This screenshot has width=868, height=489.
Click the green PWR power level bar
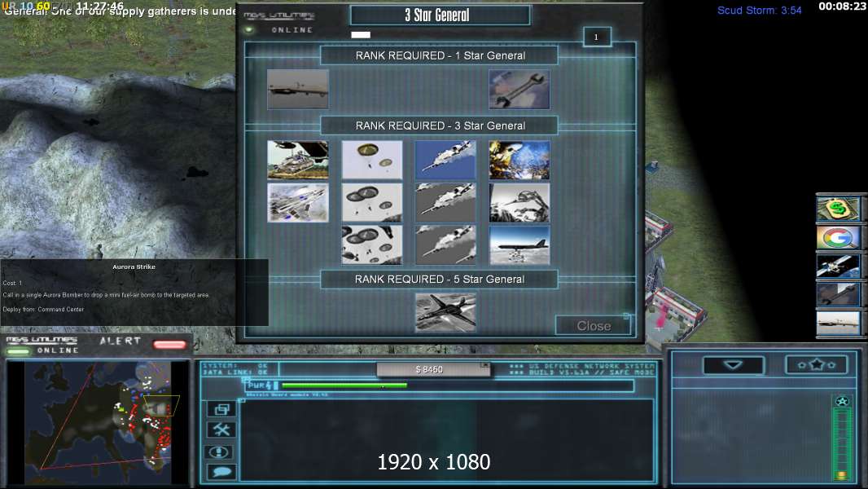point(344,385)
